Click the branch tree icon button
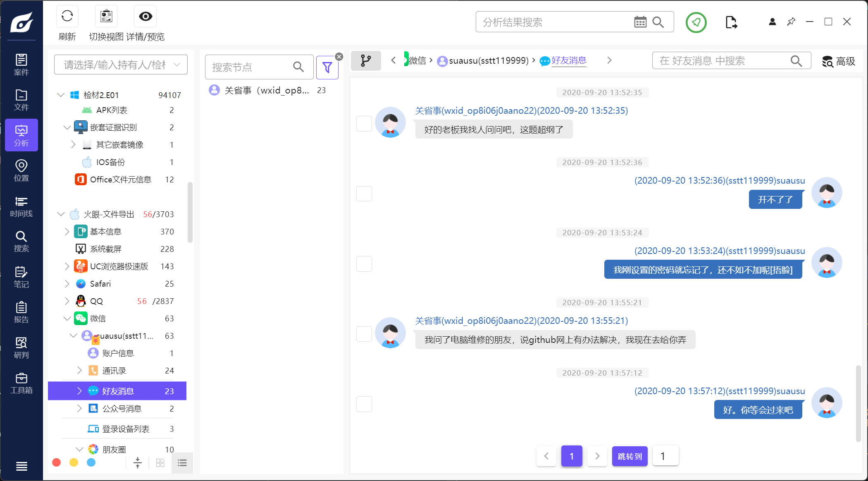 tap(366, 61)
